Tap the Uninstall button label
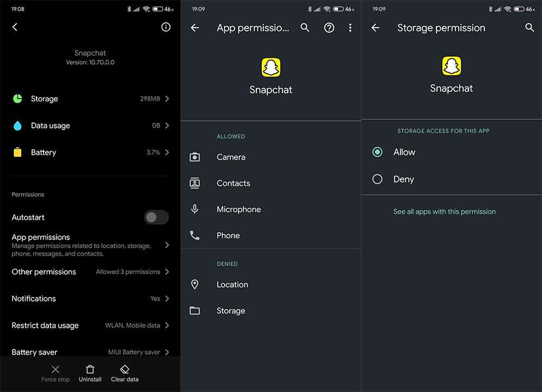 pyautogui.click(x=90, y=379)
